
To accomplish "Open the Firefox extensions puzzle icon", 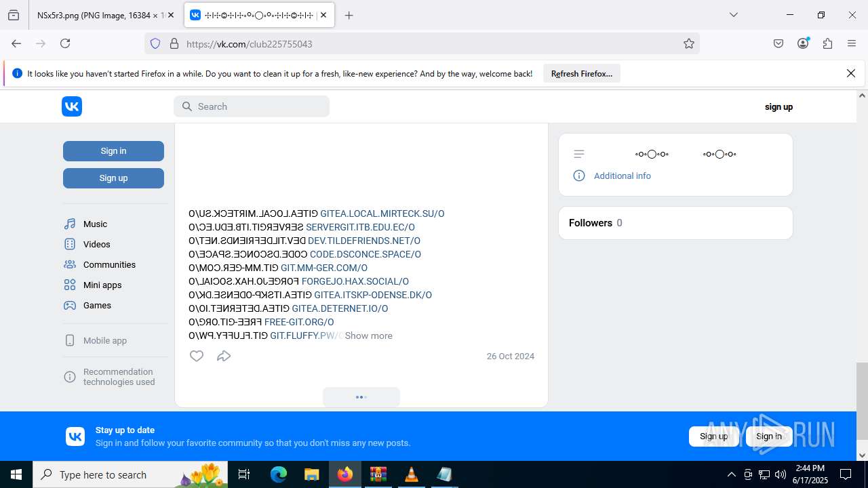I will tap(827, 43).
